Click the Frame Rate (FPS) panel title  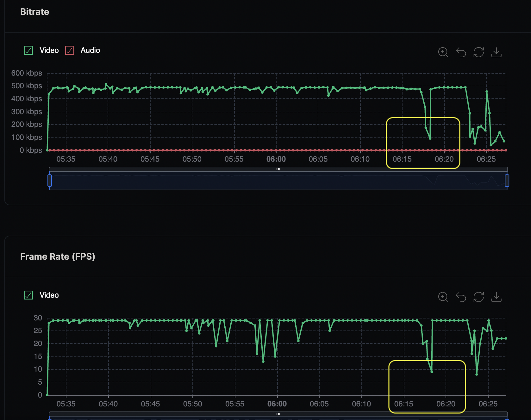point(58,256)
